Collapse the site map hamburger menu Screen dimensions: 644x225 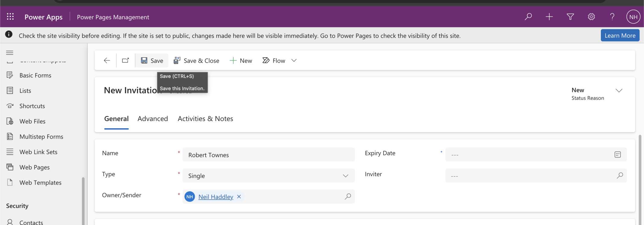coord(10,53)
